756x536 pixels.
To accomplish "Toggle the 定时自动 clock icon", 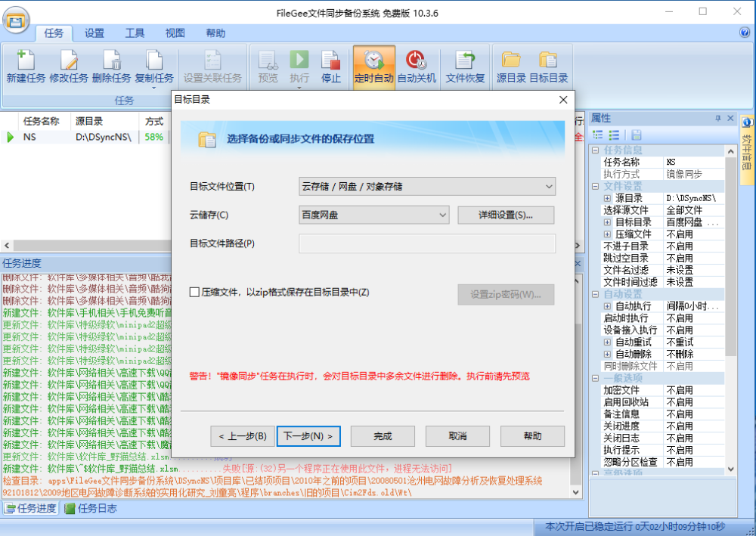I will [x=374, y=66].
